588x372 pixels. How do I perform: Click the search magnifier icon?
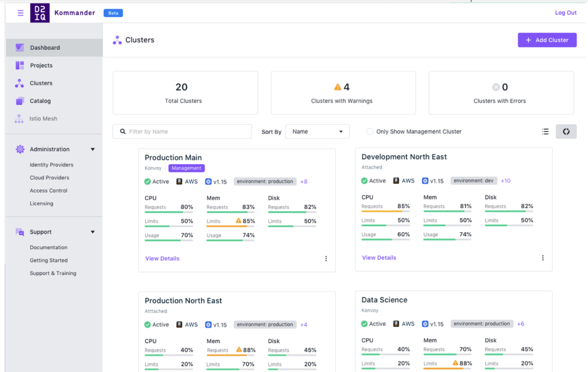coord(123,131)
